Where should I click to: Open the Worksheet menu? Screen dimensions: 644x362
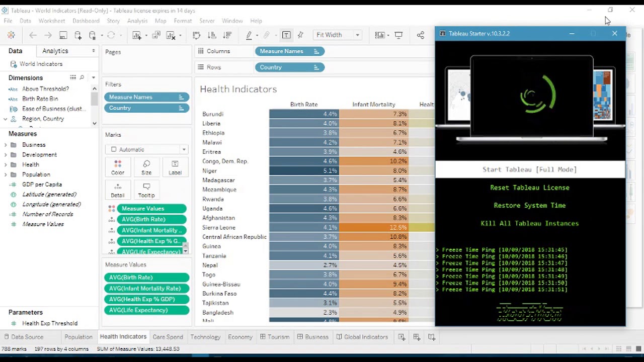[52, 21]
